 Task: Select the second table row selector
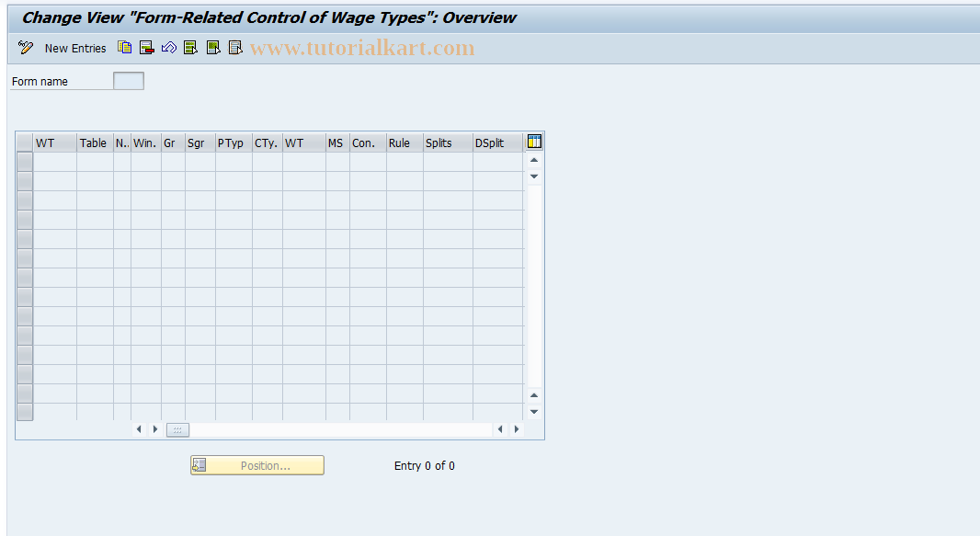point(25,181)
